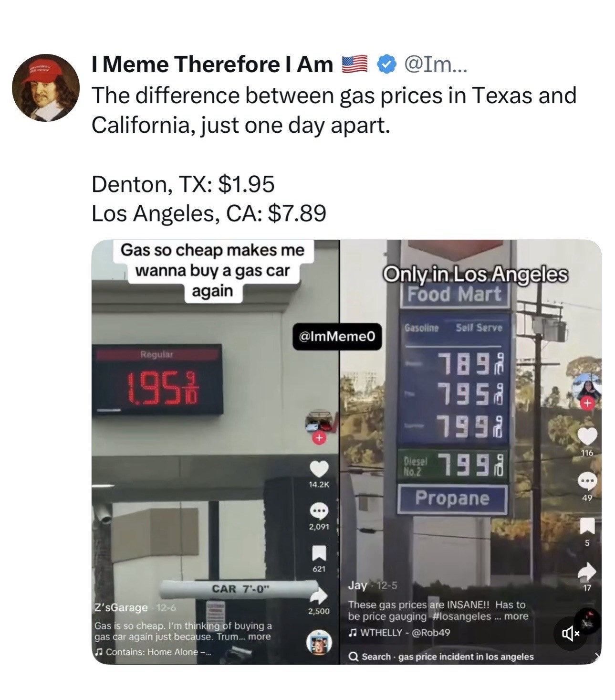Follow left creator via red plus badge
The width and height of the screenshot is (615, 700).
(319, 438)
